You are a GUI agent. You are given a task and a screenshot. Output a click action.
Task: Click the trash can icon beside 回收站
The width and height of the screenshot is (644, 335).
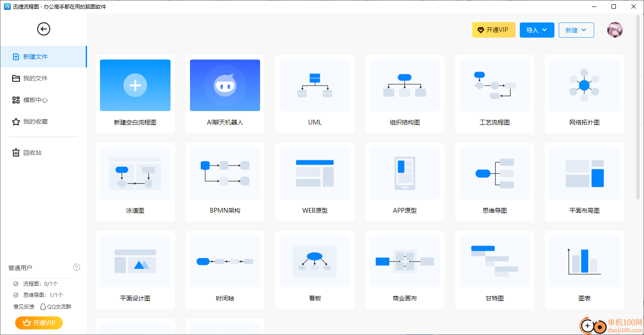coord(16,153)
